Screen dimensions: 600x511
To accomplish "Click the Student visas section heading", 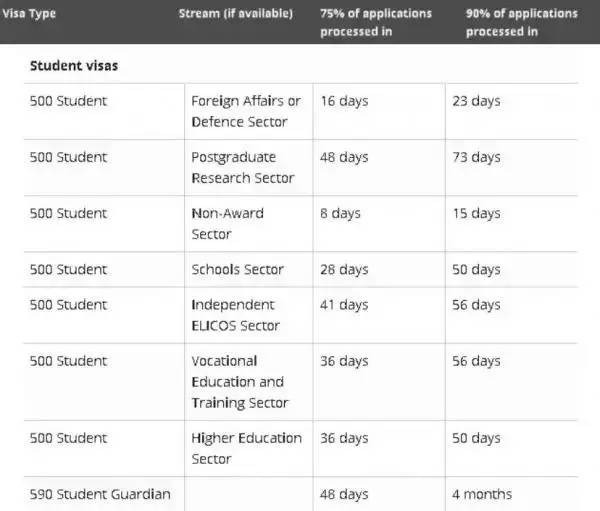I will [75, 66].
